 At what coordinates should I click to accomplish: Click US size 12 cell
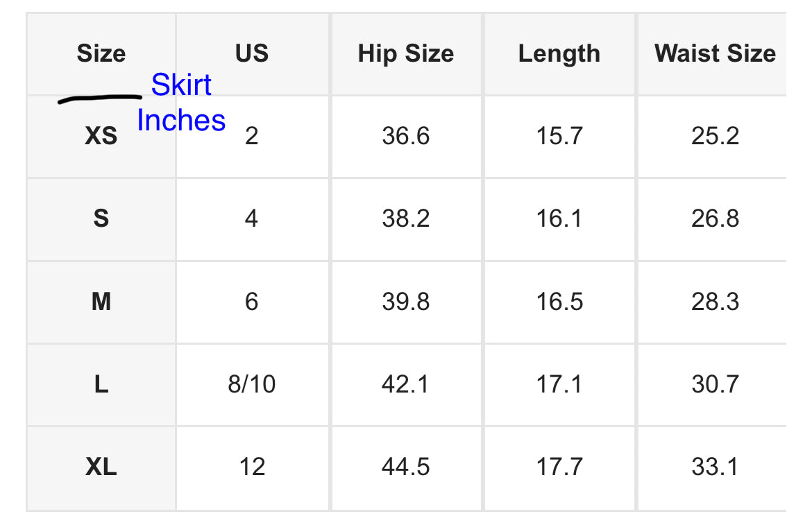click(x=251, y=467)
